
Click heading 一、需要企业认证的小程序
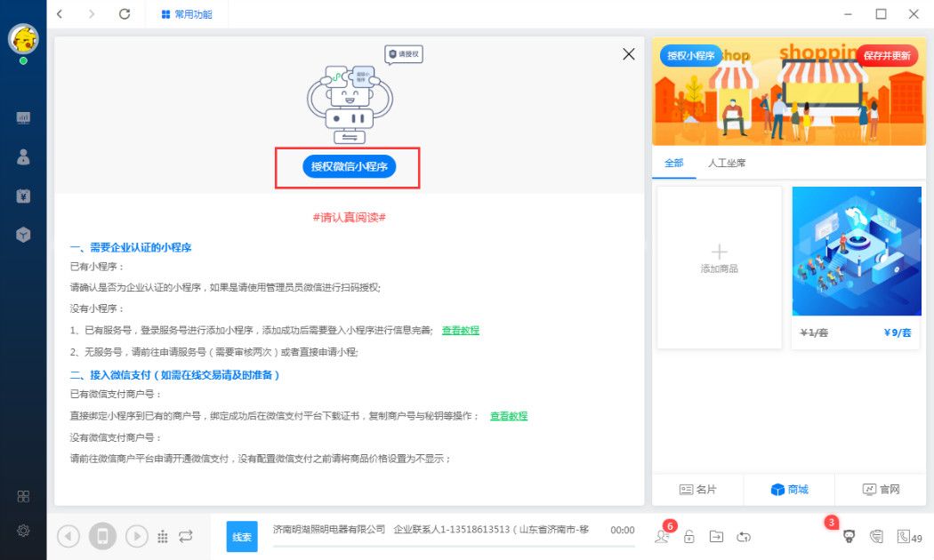[x=131, y=248]
